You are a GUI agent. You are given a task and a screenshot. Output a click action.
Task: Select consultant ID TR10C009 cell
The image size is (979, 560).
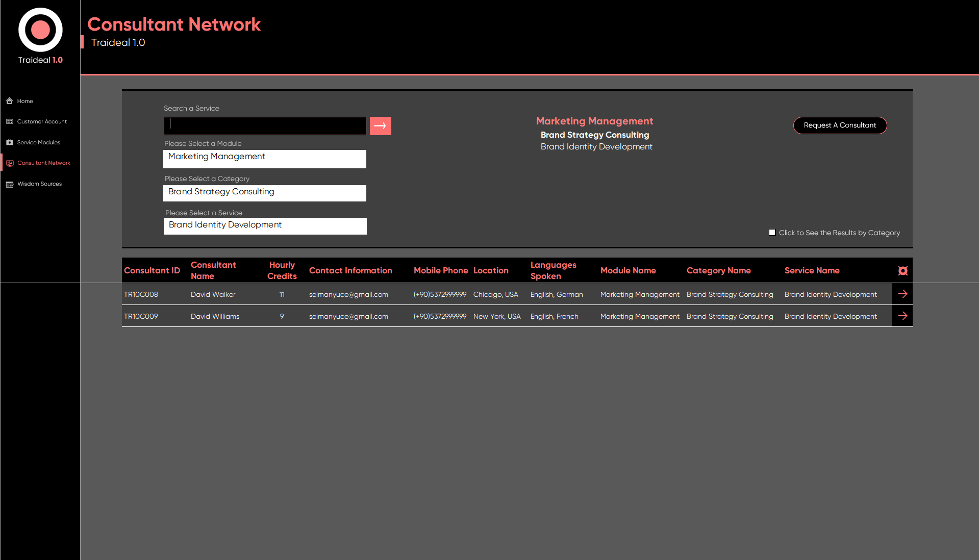(x=141, y=317)
